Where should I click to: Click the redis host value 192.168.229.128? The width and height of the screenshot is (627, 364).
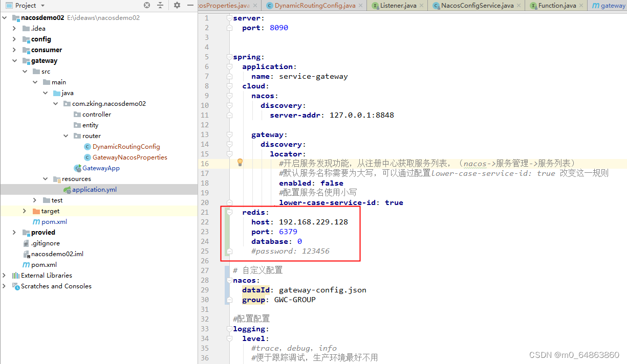(x=313, y=222)
